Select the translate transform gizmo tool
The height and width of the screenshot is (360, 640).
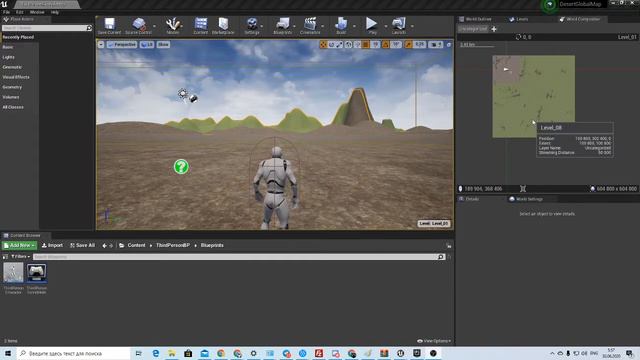[x=323, y=44]
